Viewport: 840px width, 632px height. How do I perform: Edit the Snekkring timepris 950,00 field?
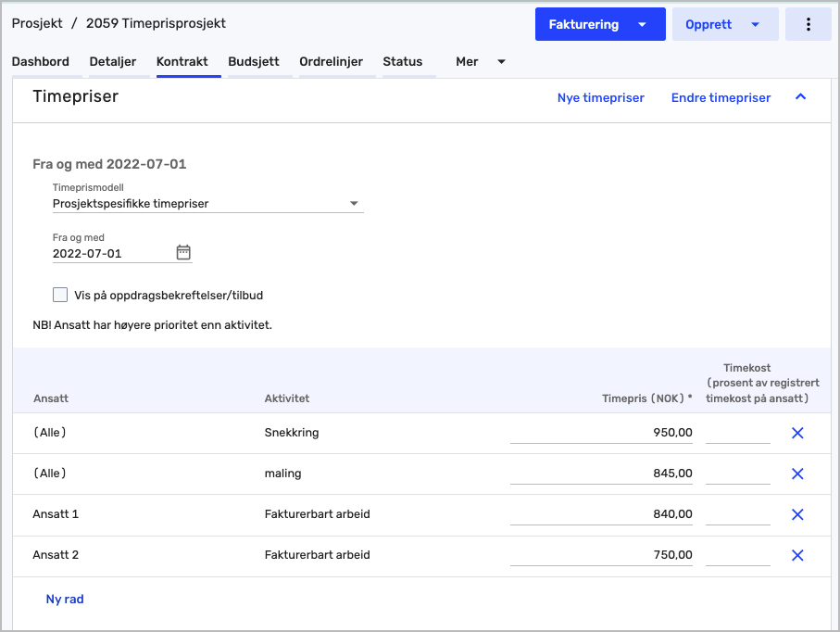[x=601, y=433]
